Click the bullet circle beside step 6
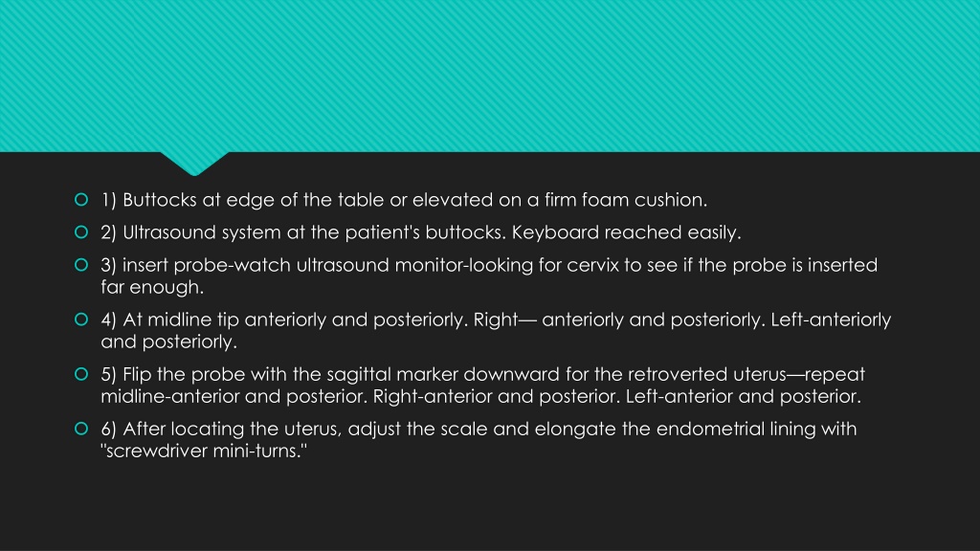980x551 pixels. coord(81,429)
